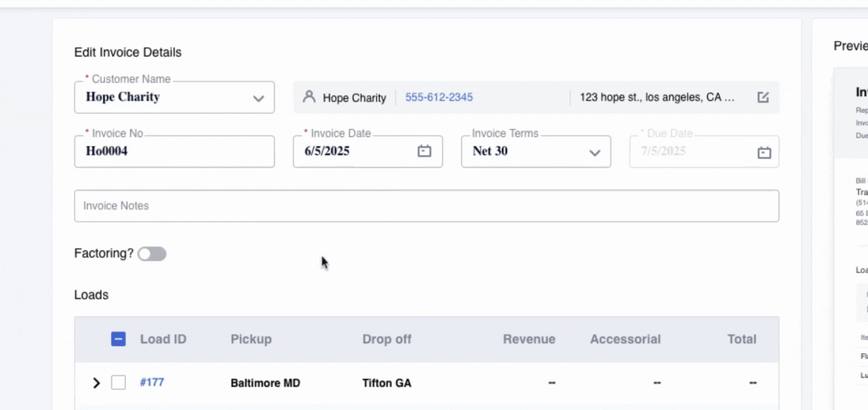Open the #177 load link
The width and height of the screenshot is (868, 410).
[152, 382]
